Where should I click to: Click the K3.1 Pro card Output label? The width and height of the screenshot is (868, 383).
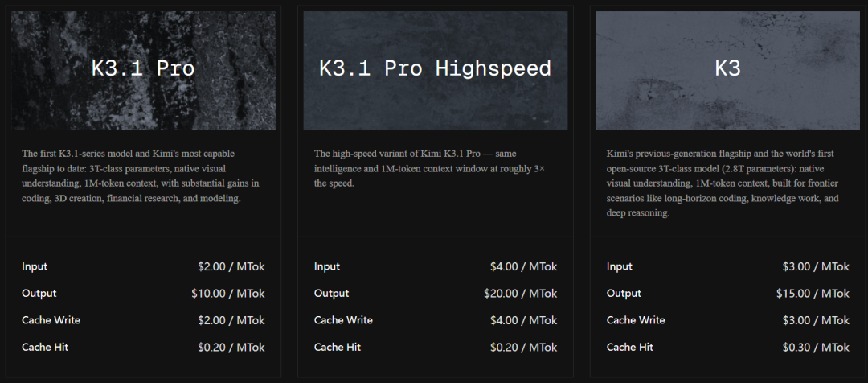(x=39, y=293)
